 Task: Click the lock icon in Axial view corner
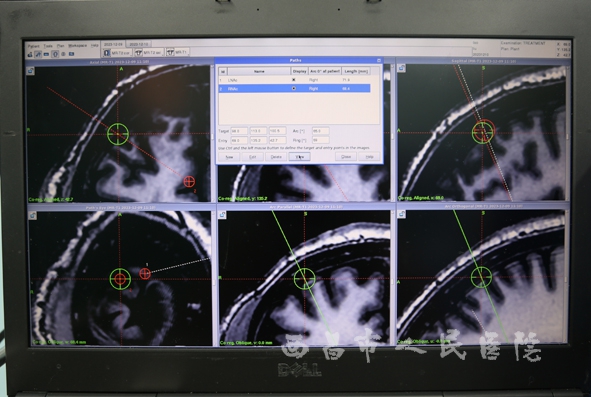pos(31,71)
